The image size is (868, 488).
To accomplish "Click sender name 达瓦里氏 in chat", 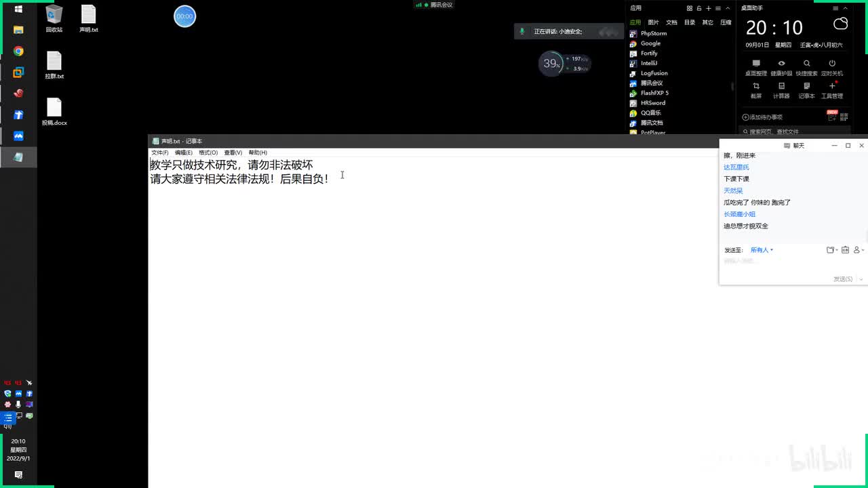I will pos(736,167).
